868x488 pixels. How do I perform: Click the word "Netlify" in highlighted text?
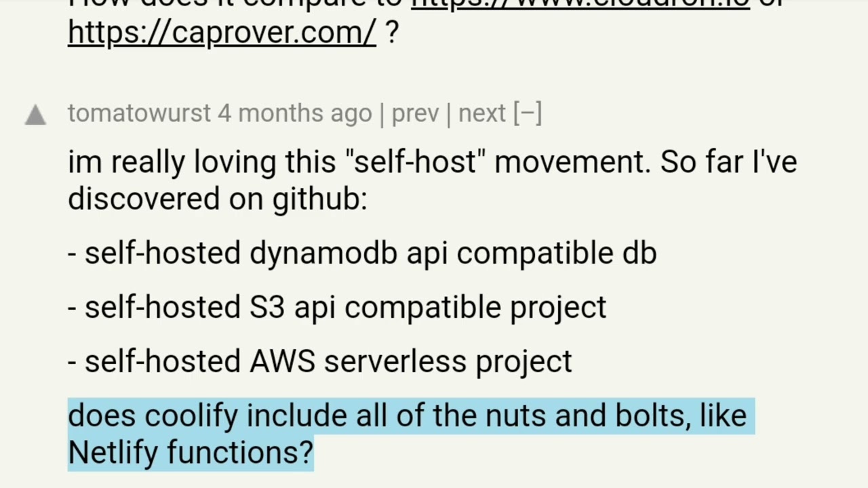tap(113, 451)
